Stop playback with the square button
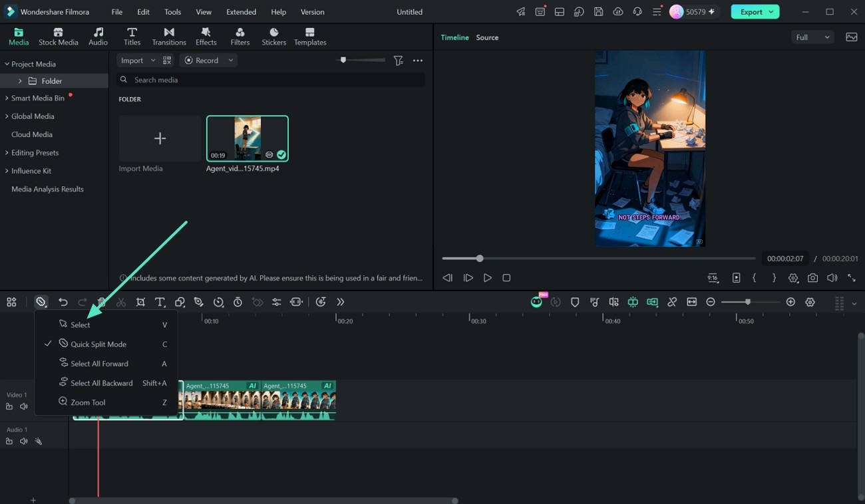This screenshot has width=865, height=504. tap(506, 278)
